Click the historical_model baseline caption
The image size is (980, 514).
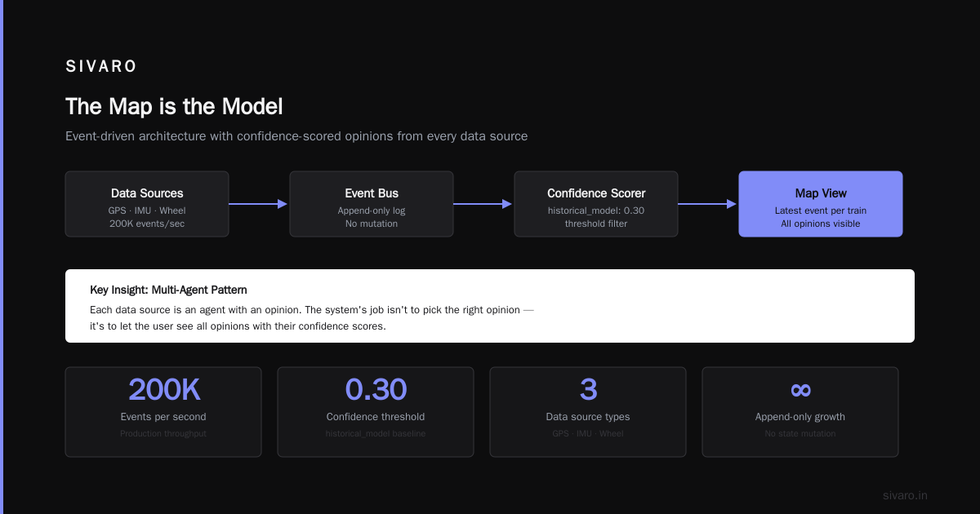tap(376, 433)
